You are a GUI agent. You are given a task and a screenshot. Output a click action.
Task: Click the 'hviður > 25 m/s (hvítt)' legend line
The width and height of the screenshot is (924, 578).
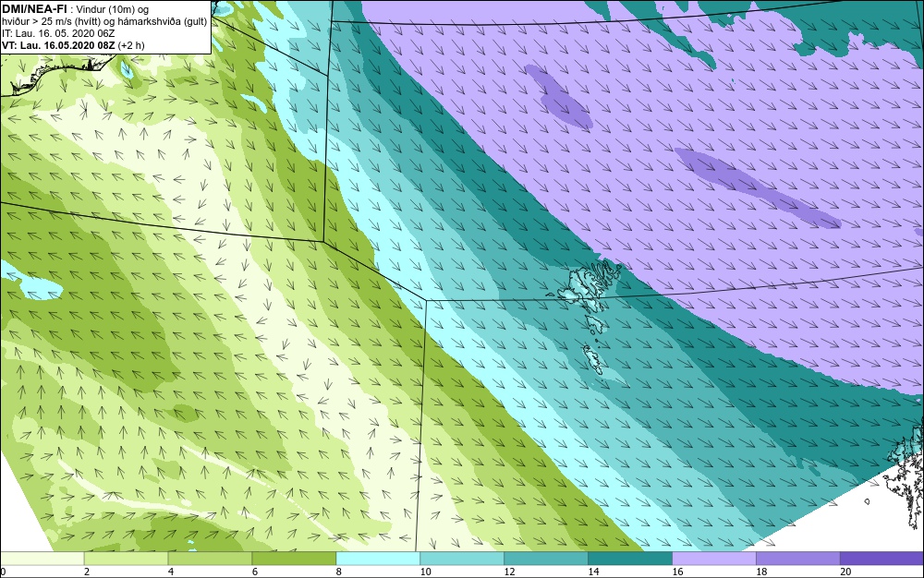tap(104, 21)
